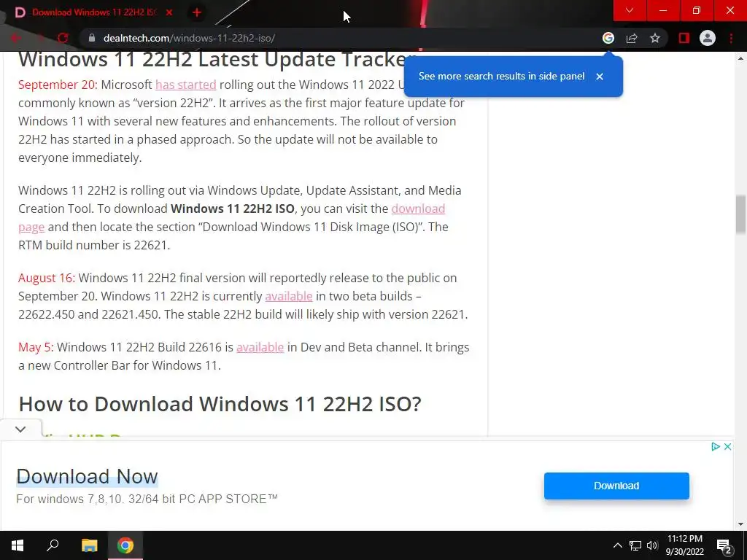This screenshot has height=560, width=747.
Task: Click 'available' link in May 5 entry
Action: tap(260, 347)
